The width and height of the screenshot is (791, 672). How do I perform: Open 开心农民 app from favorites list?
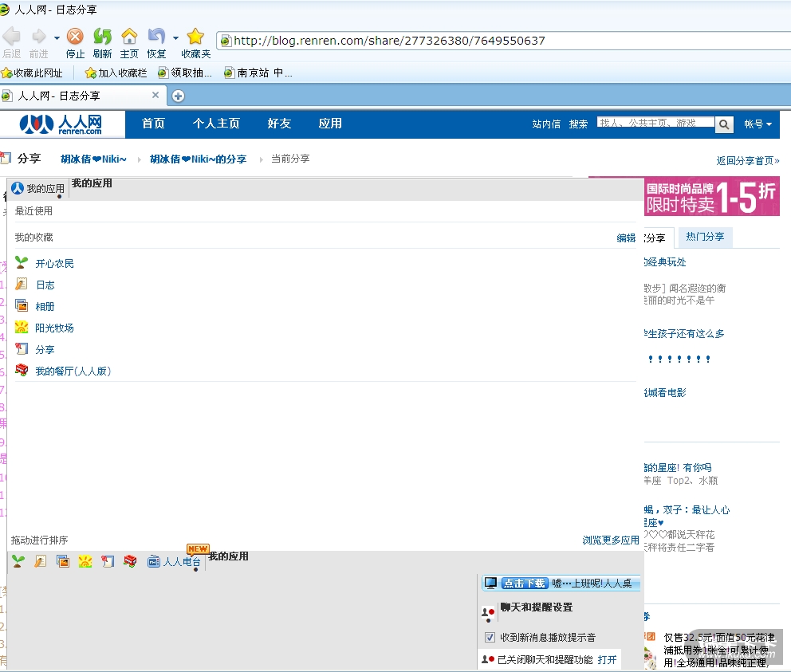(54, 263)
